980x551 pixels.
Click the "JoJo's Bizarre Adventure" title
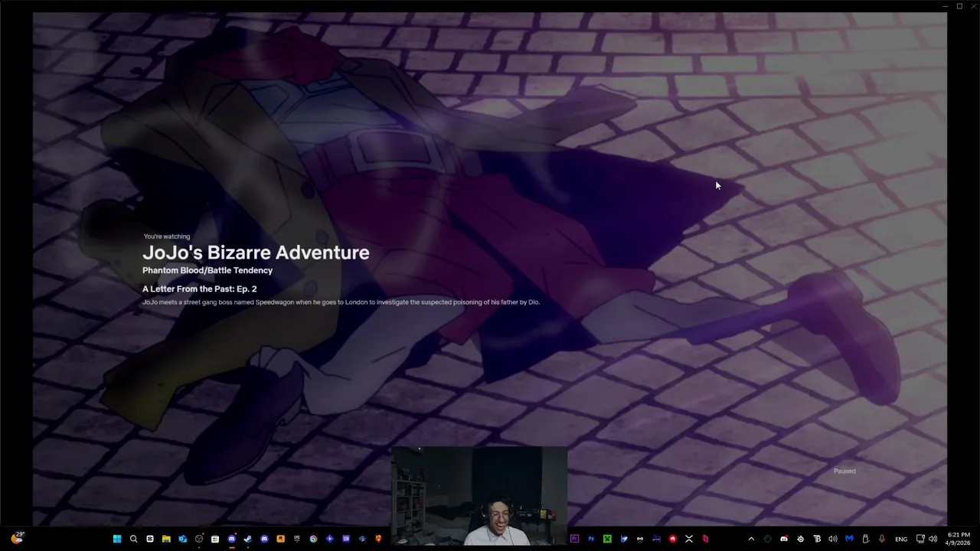tap(256, 253)
